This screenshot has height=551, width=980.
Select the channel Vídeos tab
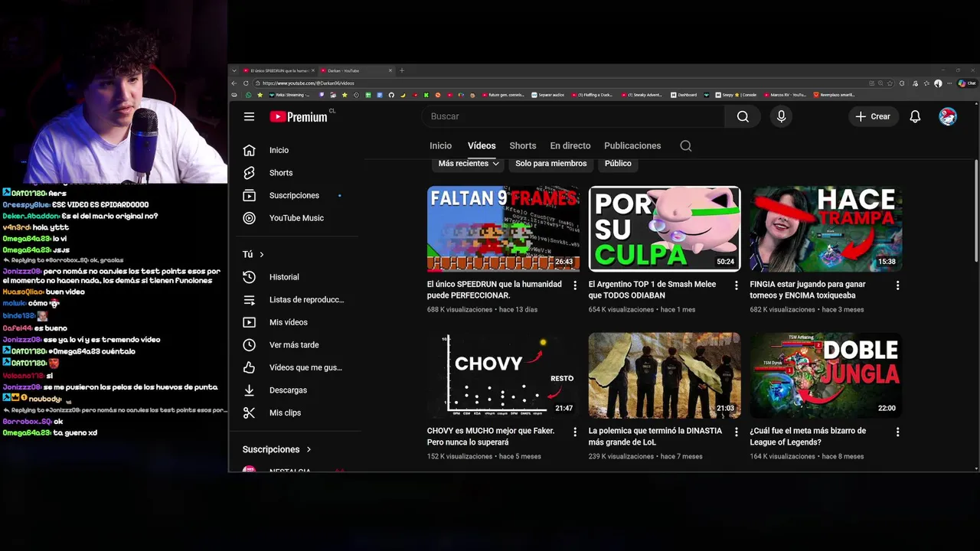[482, 145]
